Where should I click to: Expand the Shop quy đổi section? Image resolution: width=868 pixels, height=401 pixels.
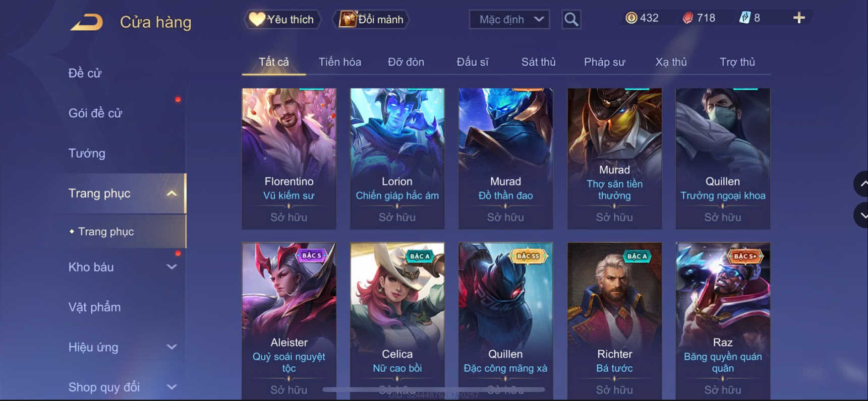click(171, 387)
